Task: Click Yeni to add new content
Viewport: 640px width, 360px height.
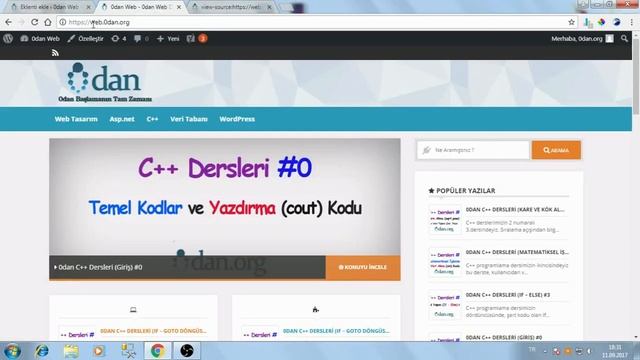Action: coord(168,38)
